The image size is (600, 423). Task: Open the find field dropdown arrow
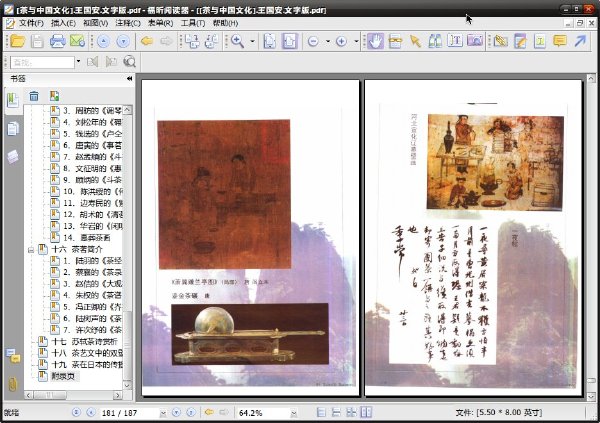(x=78, y=61)
